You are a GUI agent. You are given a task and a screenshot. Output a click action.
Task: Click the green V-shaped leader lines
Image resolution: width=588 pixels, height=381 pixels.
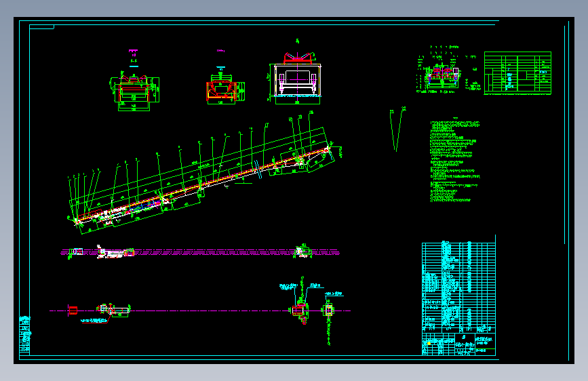[x=397, y=129]
